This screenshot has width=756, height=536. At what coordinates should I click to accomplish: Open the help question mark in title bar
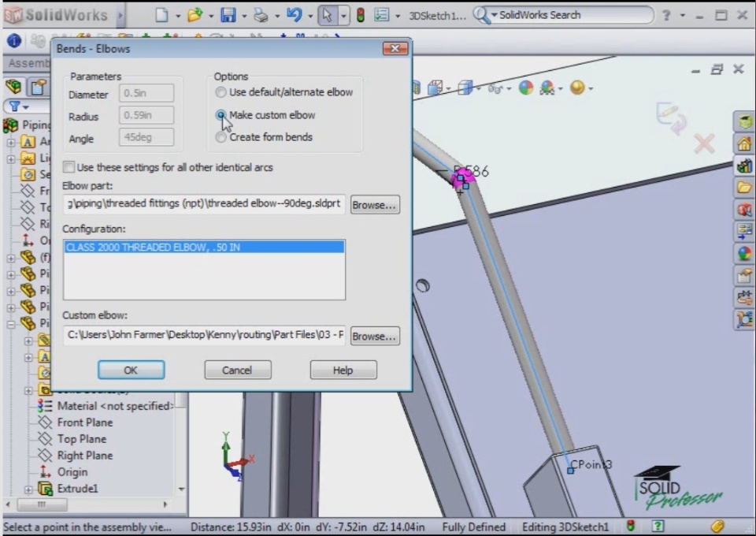666,15
